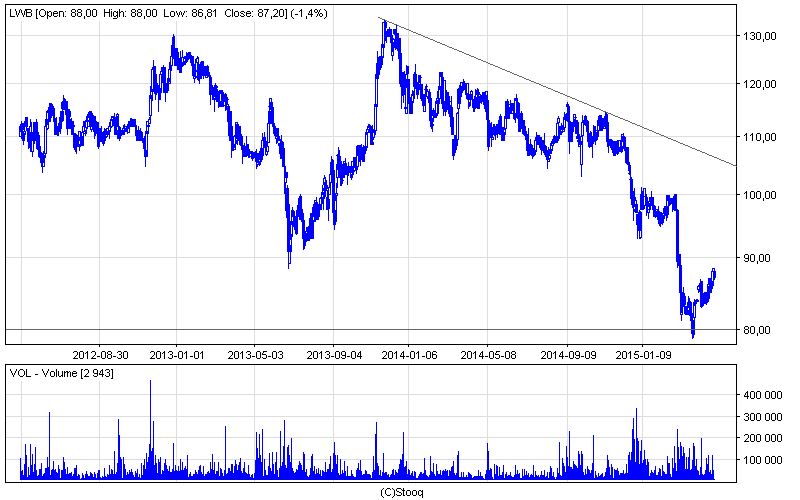Click the tallest volume spike near 2013-01-01
The height and width of the screenshot is (500, 800).
[151, 430]
